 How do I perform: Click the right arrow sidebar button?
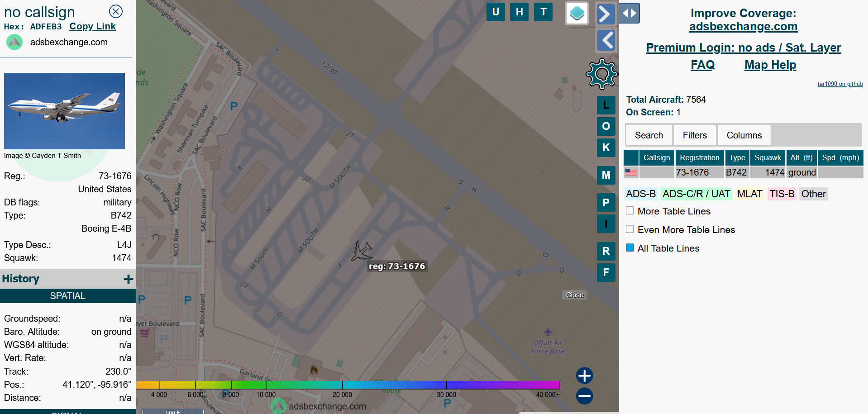(x=606, y=14)
